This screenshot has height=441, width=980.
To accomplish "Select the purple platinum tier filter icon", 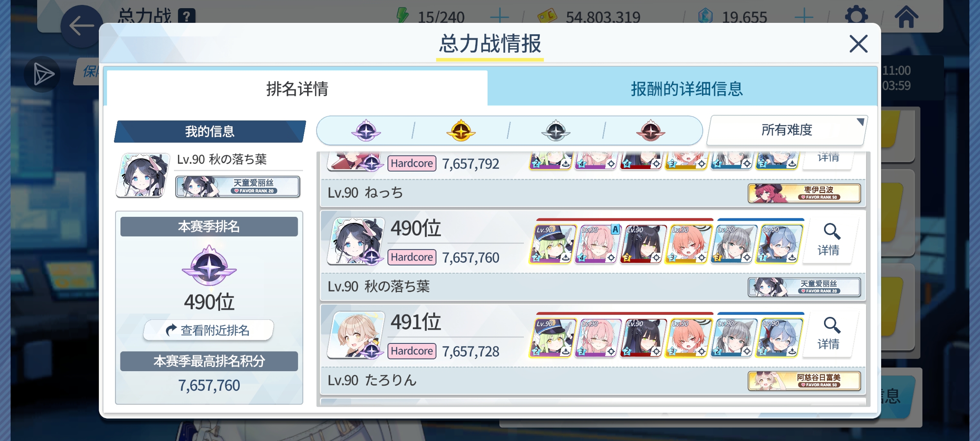I will 366,131.
